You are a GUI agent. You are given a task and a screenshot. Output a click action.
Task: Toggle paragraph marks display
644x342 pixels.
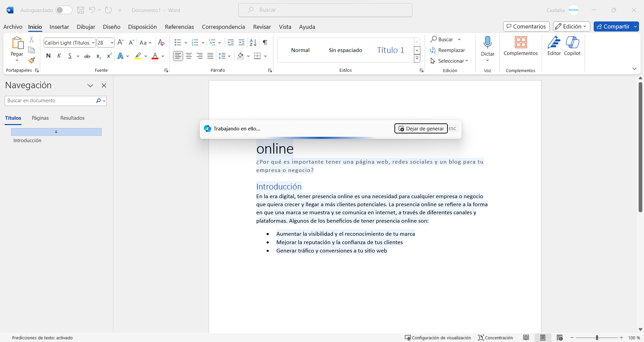[x=264, y=42]
